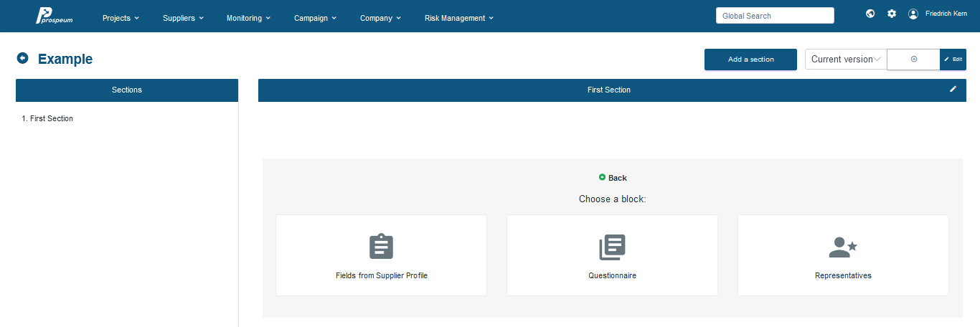This screenshot has height=327, width=980.
Task: Open the Campaign menu
Action: click(x=315, y=18)
